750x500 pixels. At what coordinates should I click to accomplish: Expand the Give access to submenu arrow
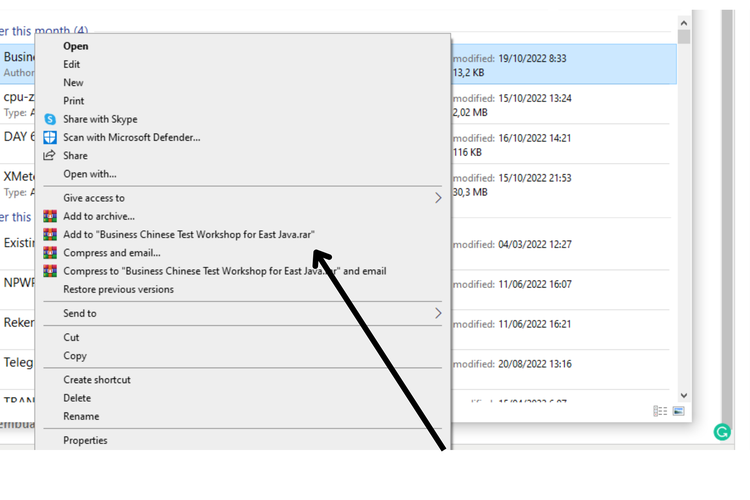(437, 198)
